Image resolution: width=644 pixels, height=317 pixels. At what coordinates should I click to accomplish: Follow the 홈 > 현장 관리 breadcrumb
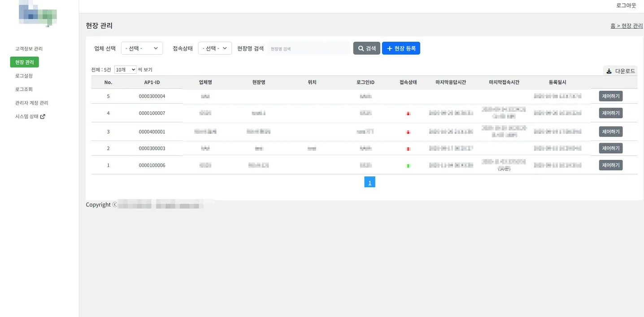point(627,26)
